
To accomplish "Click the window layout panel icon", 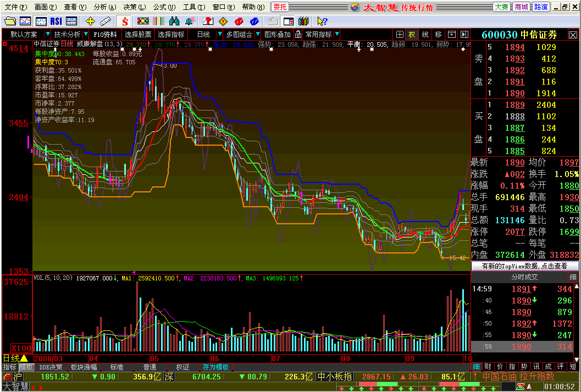I will click(288, 21).
